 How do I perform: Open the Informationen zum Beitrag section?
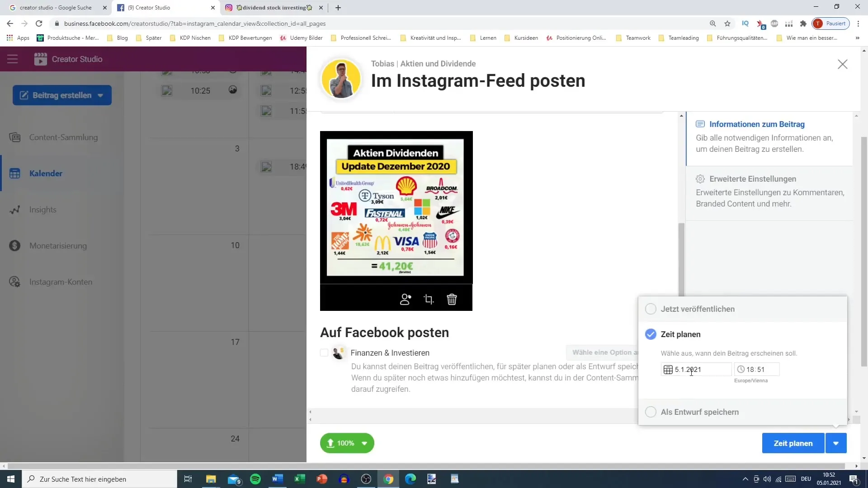point(769,139)
